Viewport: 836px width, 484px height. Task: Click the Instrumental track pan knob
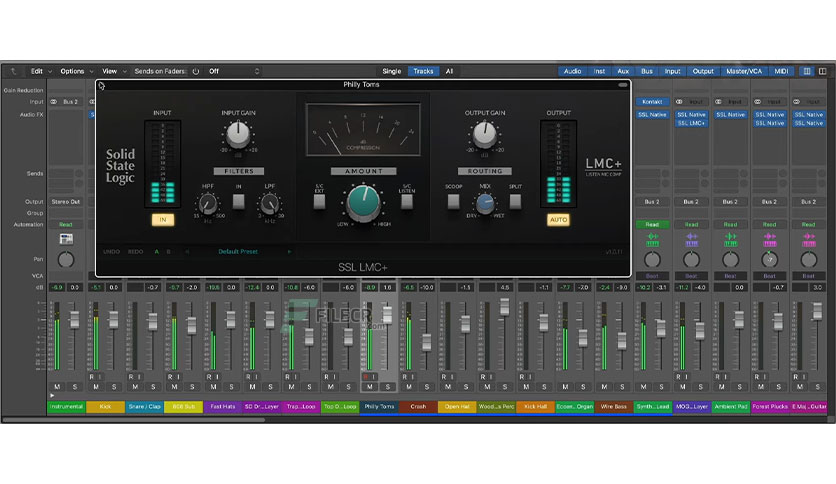66,260
